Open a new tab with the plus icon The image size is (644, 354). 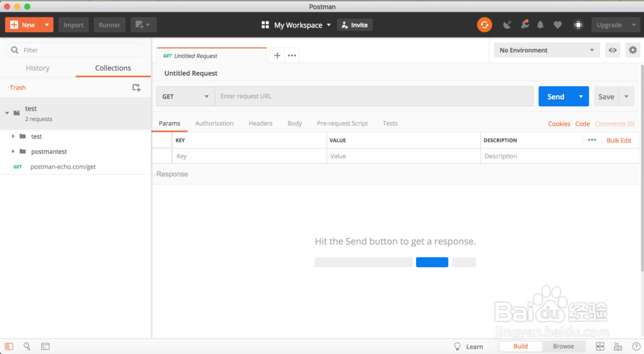click(277, 55)
